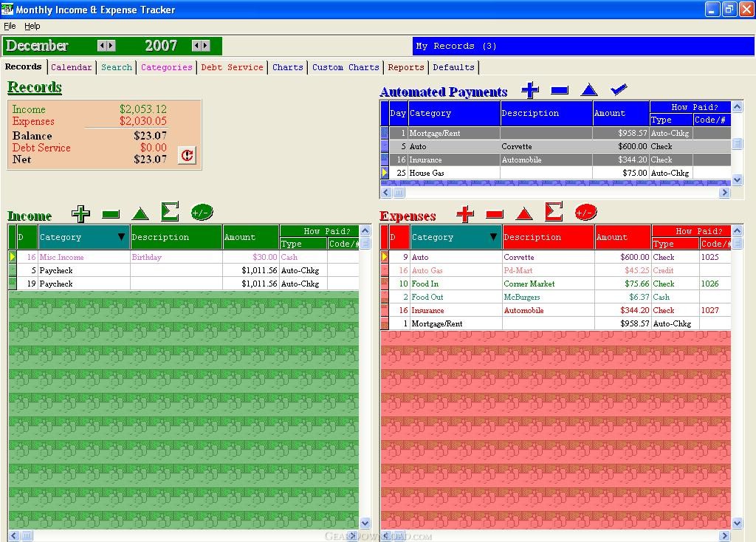This screenshot has height=542, width=756.
Task: Apply automated payments with blue checkmark
Action: [x=619, y=89]
